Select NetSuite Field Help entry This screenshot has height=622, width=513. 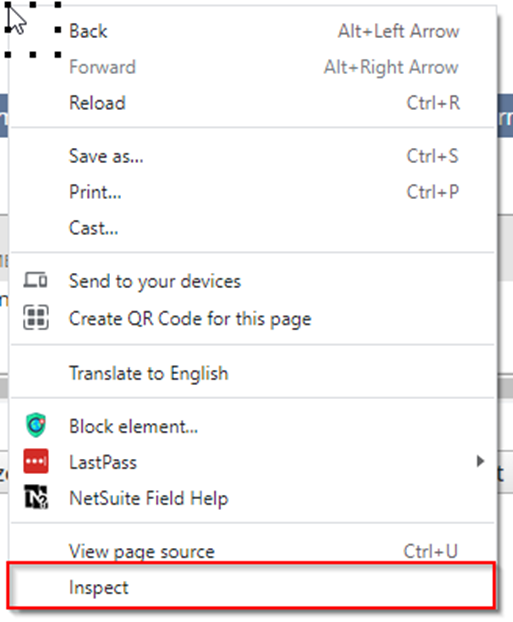click(252, 498)
